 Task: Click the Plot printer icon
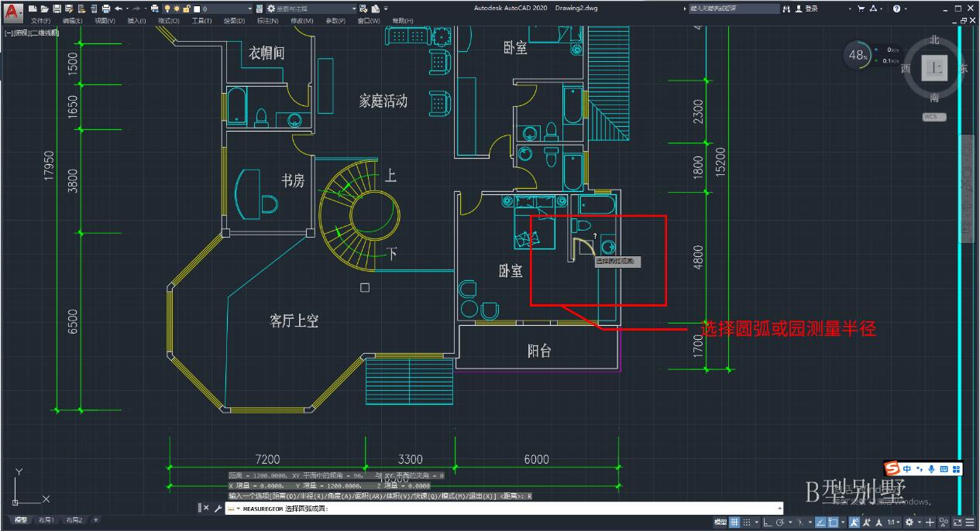click(105, 8)
